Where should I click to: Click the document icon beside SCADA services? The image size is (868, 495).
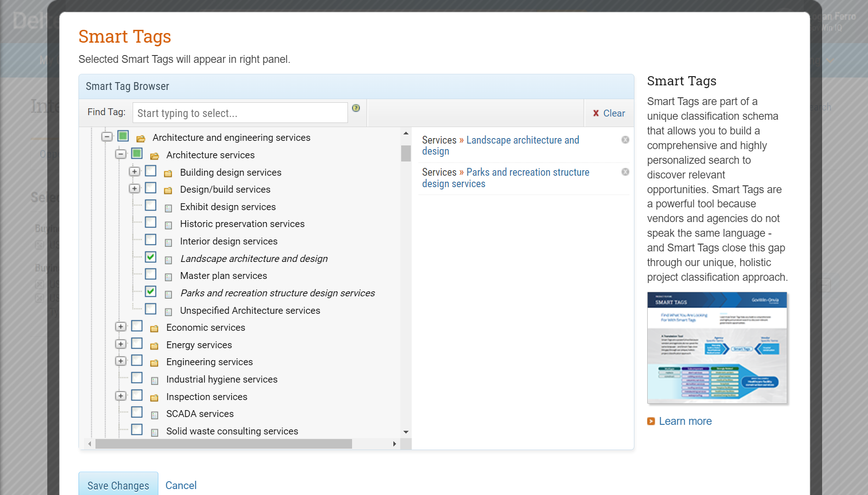154,414
